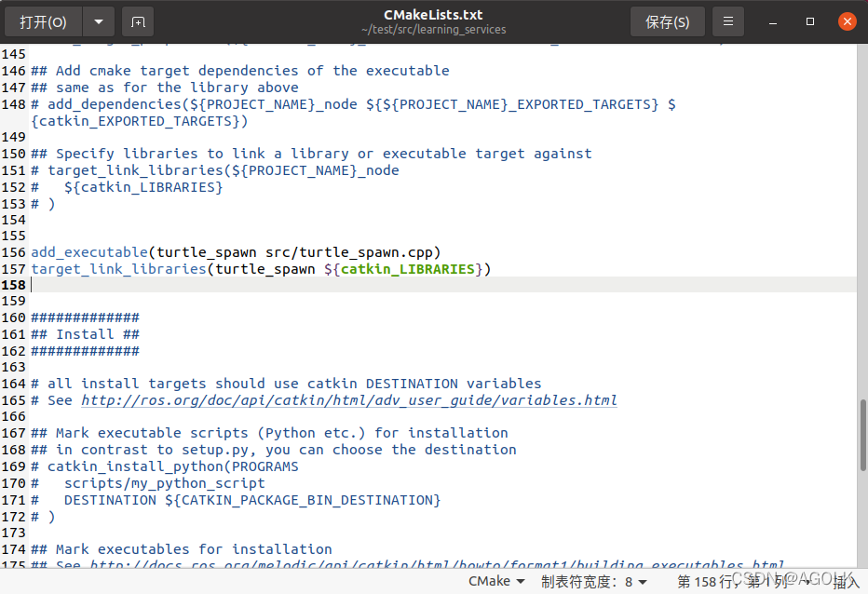Viewport: 868px width, 594px height.
Task: Click the '## Install ##' comment line
Action: pyautogui.click(x=86, y=334)
